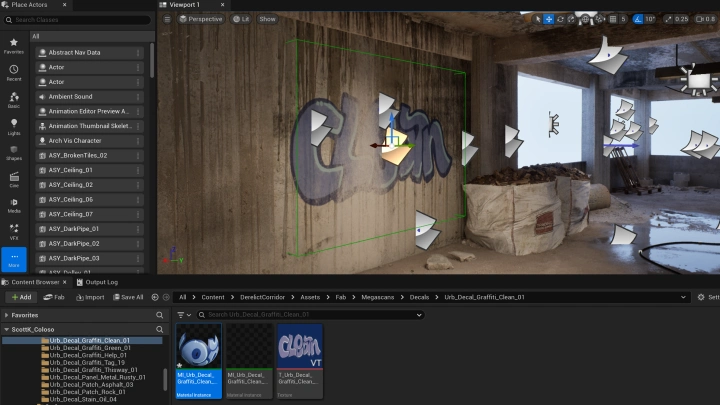Select the Shapes category in Place Actors
Viewport: 720px width, 405px height.
click(14, 153)
